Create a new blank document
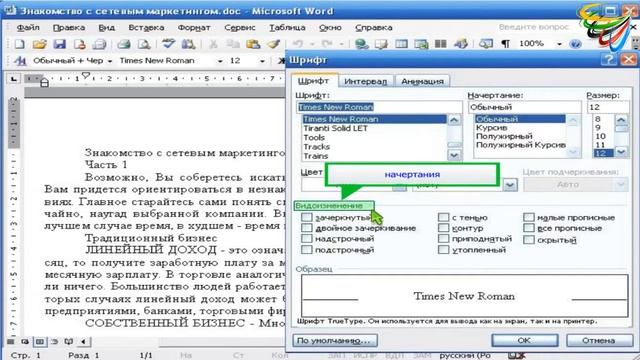 [x=20, y=44]
